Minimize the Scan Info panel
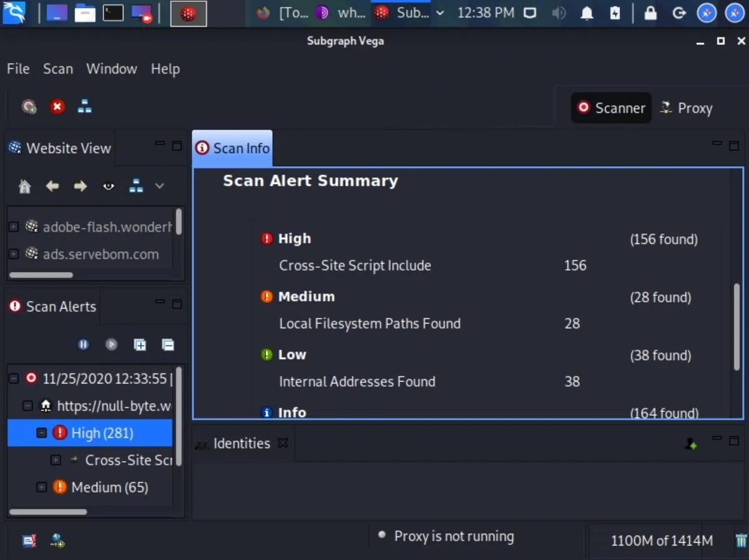Screen dimensions: 749x560 click(x=717, y=144)
